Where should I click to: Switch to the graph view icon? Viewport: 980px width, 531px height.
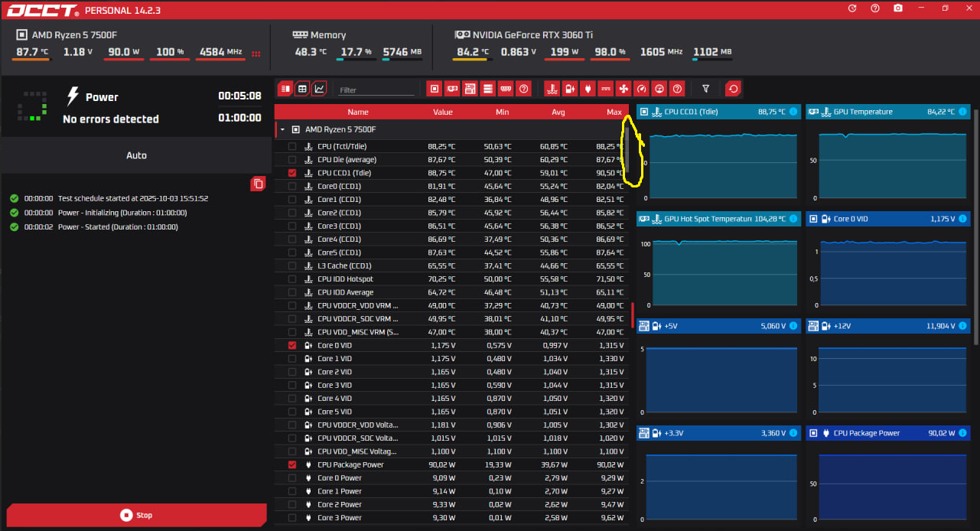point(319,89)
